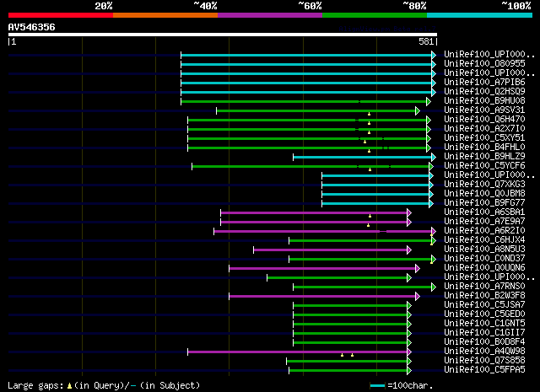Select the UniRef100_Q7S858 label

coord(484,361)
